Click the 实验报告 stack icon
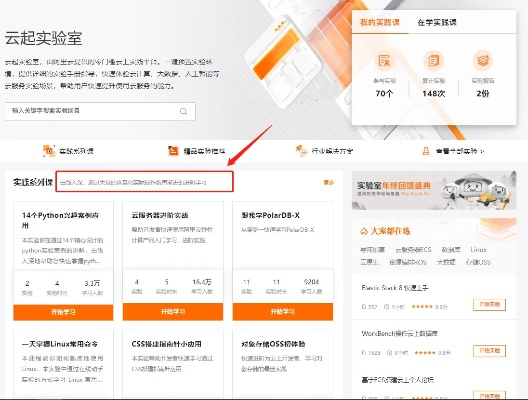 pyautogui.click(x=483, y=60)
